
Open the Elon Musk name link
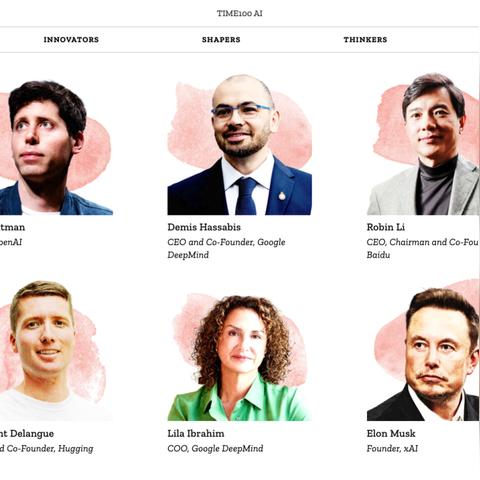(x=391, y=434)
